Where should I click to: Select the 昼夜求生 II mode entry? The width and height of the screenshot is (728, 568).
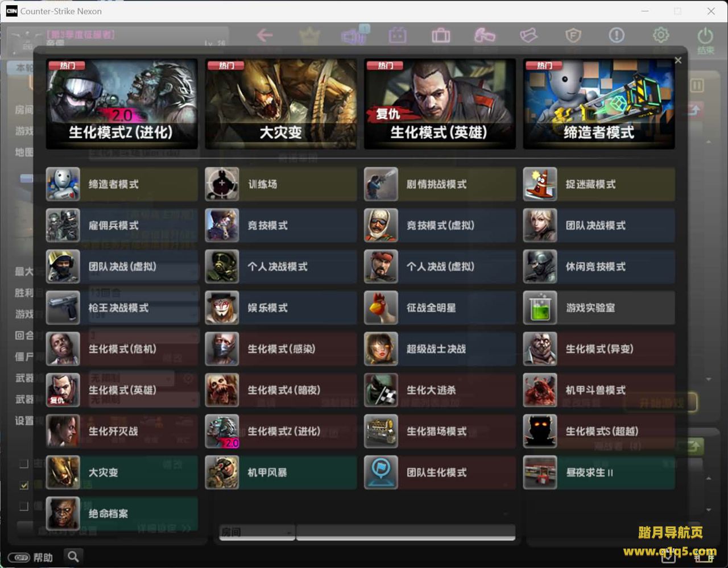coord(598,472)
